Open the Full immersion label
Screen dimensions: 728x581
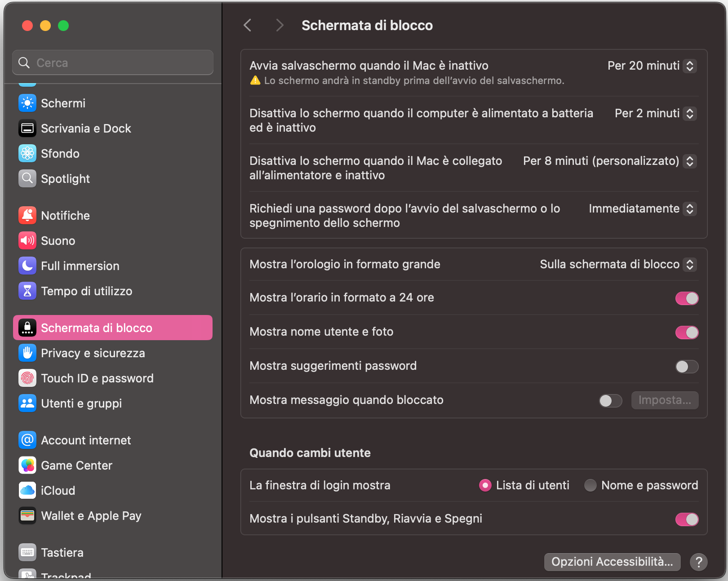(x=80, y=266)
